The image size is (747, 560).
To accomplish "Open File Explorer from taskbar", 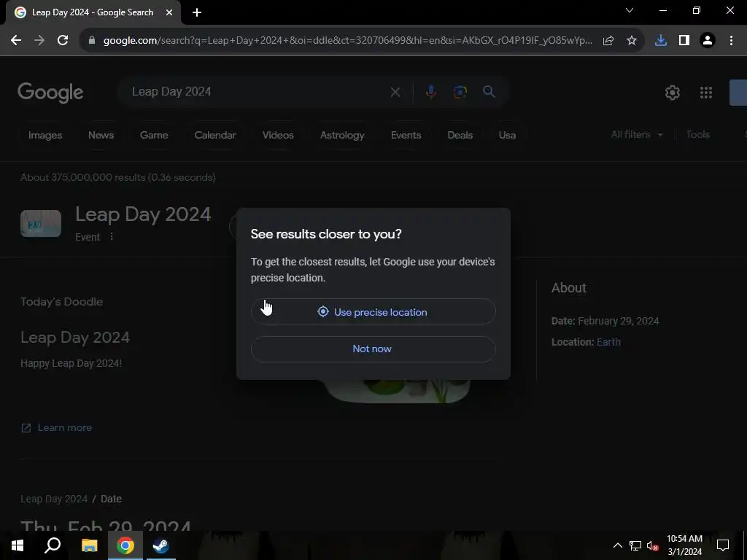I will [89, 545].
